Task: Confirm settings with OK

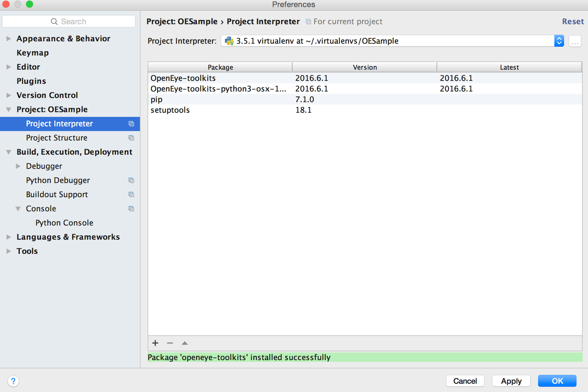Action: pos(557,381)
